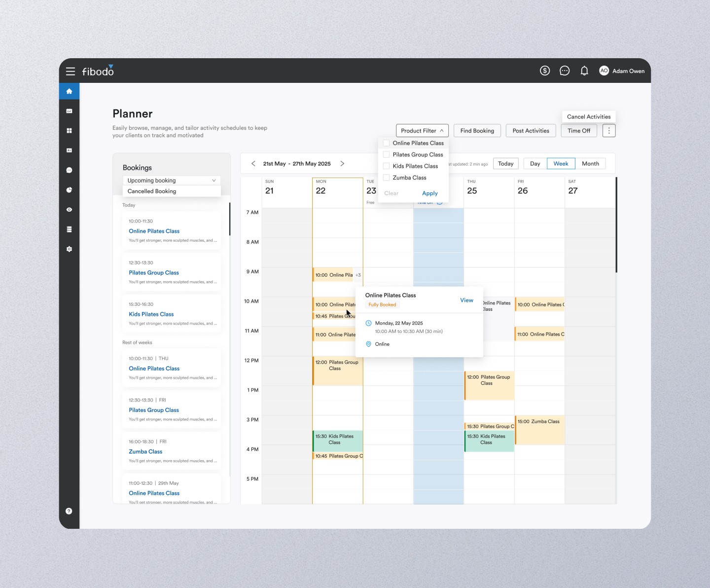710x588 pixels.
Task: Check the Pilates Group Class filter
Action: click(387, 154)
